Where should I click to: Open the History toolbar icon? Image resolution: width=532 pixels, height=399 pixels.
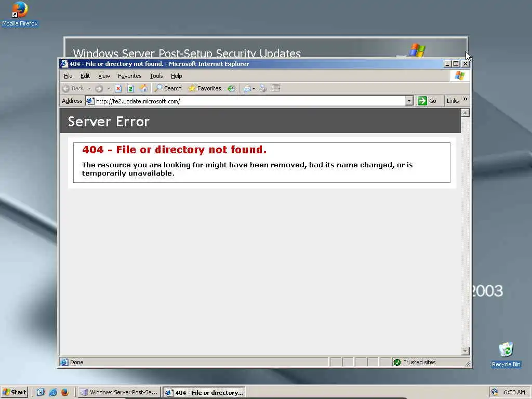[x=231, y=88]
